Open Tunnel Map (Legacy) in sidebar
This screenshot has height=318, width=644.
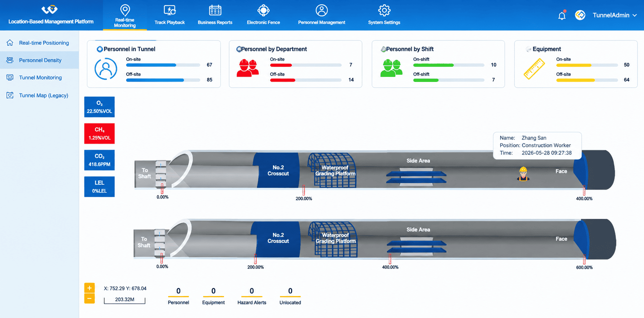point(39,95)
